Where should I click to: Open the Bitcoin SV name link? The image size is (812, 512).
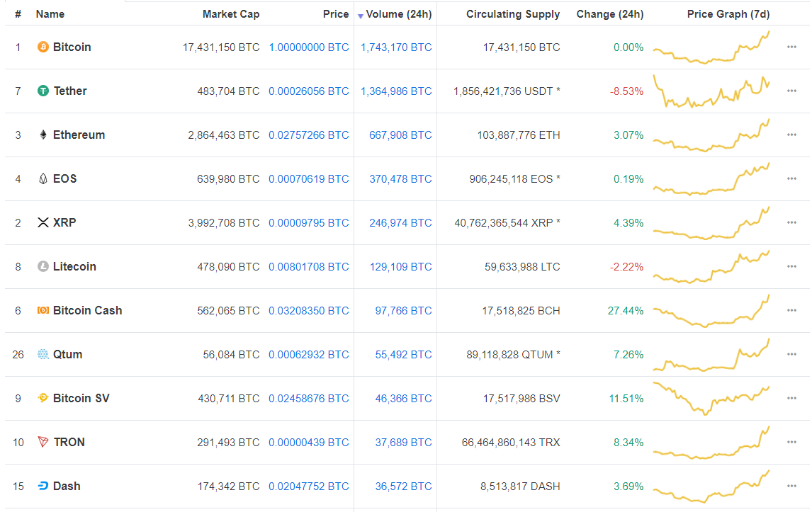pos(81,399)
